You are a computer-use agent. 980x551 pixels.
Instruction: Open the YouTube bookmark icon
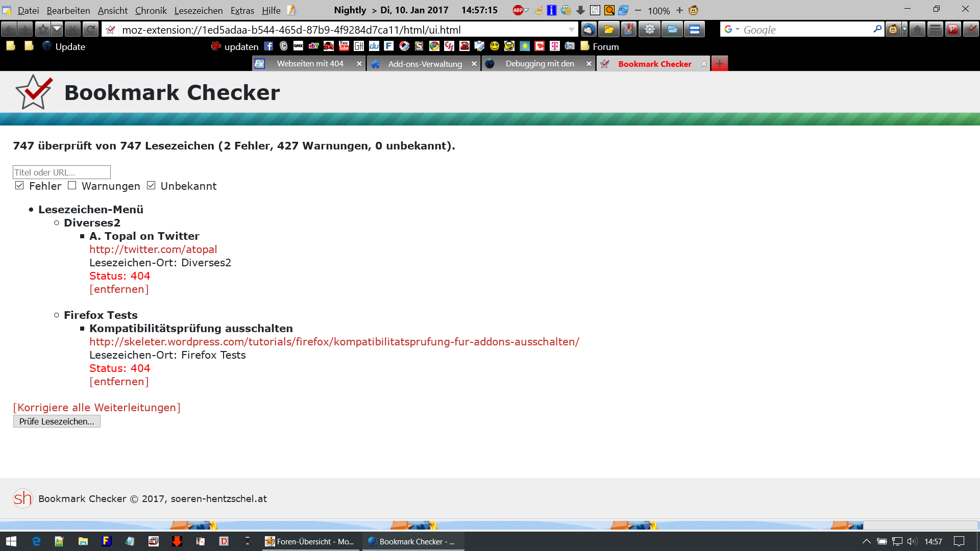pos(344,46)
